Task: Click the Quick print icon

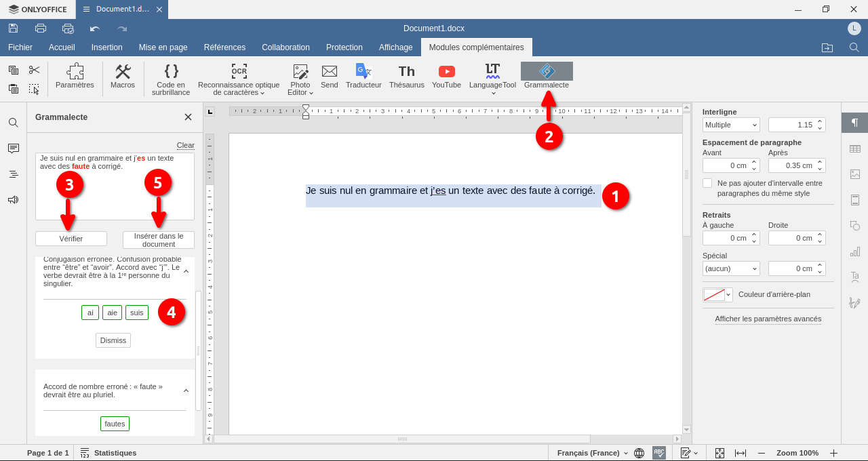Action: coord(68,28)
